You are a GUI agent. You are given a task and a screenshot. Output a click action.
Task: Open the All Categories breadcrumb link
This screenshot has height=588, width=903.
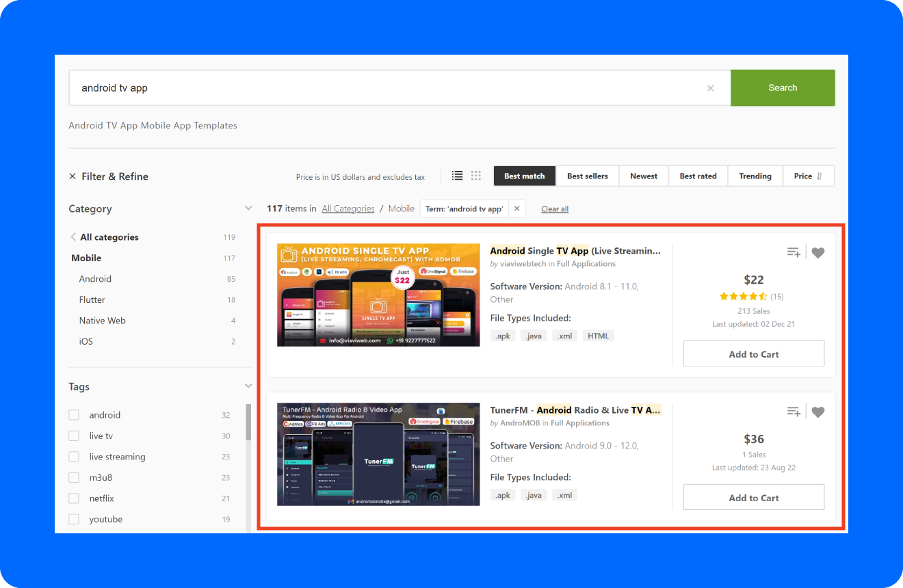[x=348, y=209]
